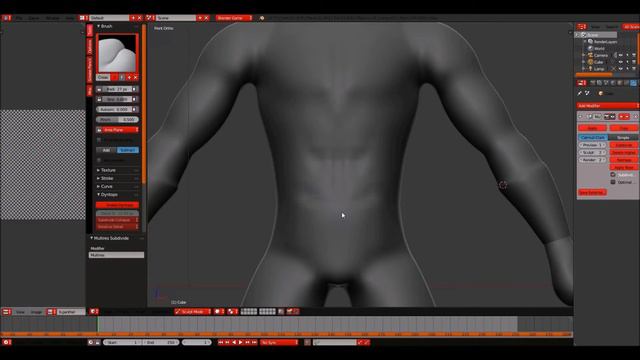Add a new screen layout with plus icon
This screenshot has height=360, width=640.
pyautogui.click(x=133, y=18)
